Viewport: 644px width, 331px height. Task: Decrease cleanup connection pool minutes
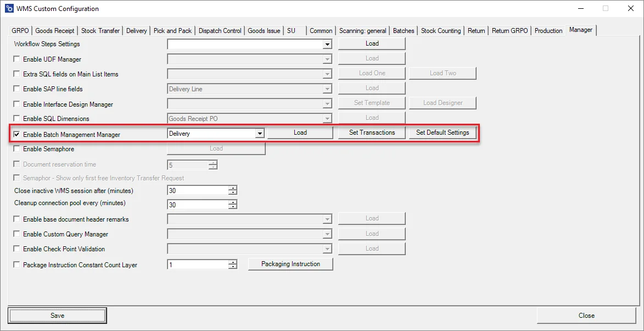click(x=233, y=207)
